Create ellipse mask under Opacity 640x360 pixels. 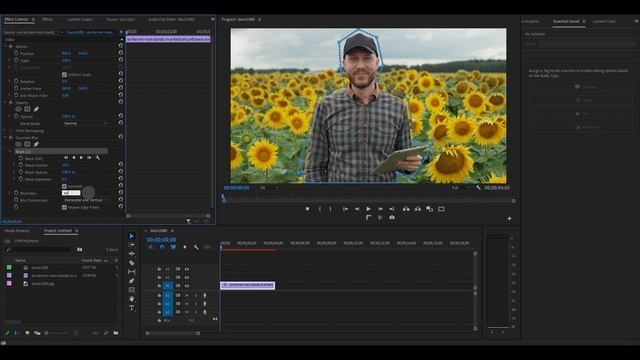18,109
